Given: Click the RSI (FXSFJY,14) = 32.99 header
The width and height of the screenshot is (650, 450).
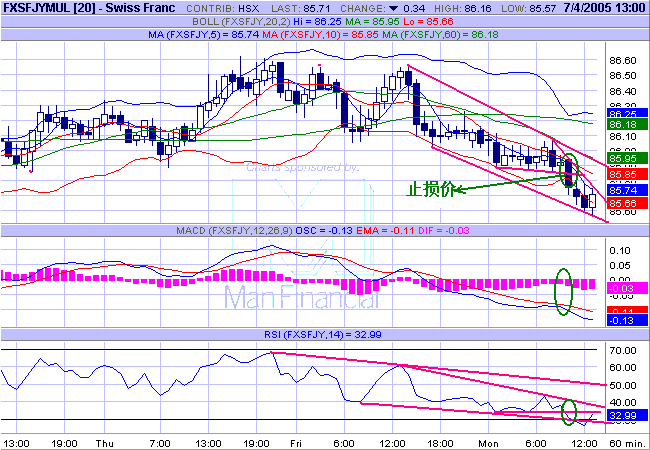Looking at the screenshot, I should coord(323,335).
